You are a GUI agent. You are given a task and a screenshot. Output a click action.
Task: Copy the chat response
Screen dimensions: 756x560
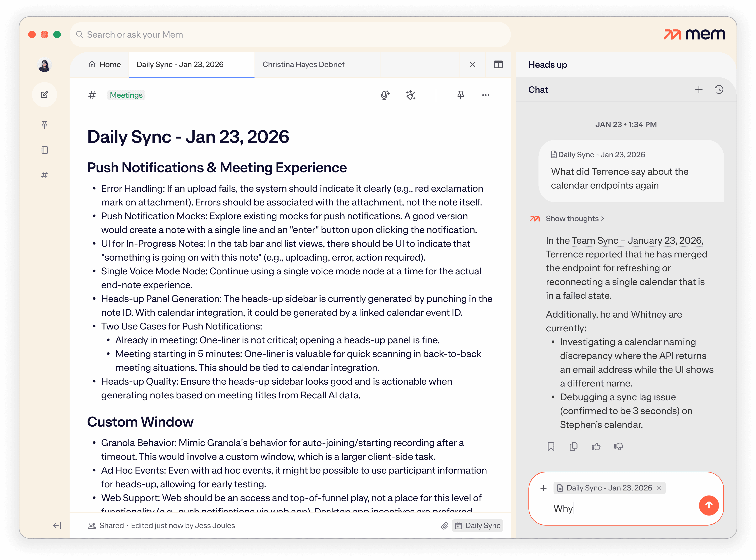pos(573,446)
